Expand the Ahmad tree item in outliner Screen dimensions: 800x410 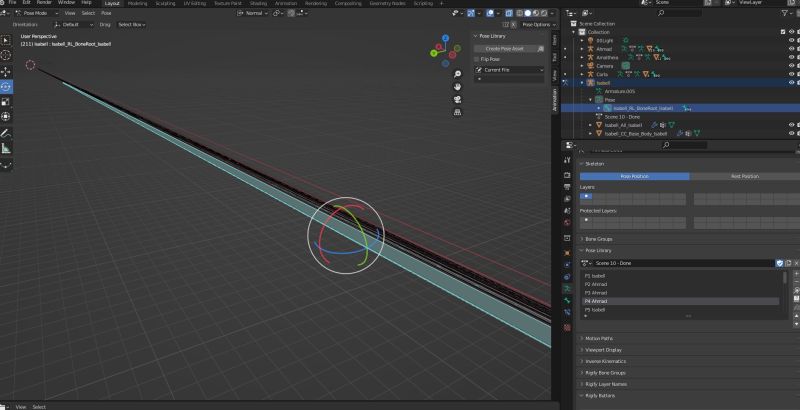pyautogui.click(x=582, y=49)
